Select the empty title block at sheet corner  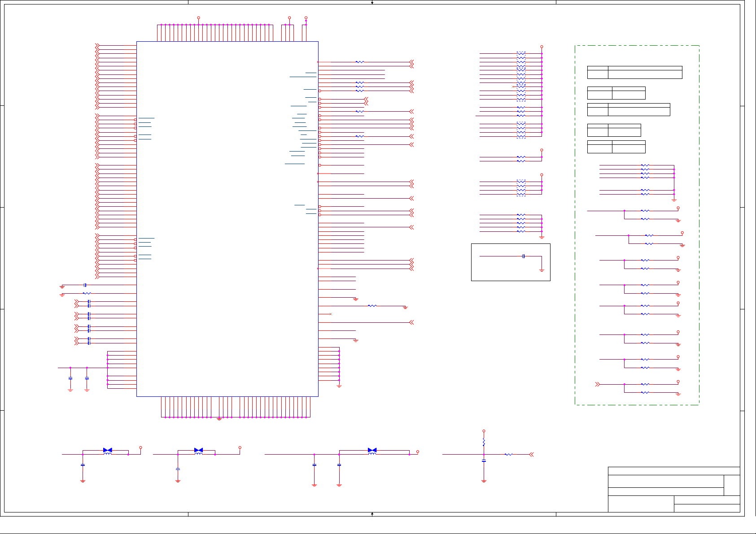(674, 490)
